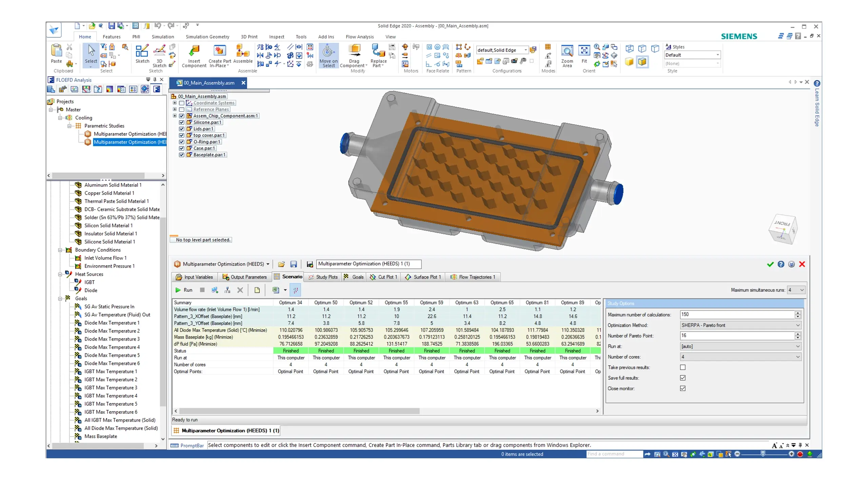Image resolution: width=868 pixels, height=480 pixels.
Task: Click Create Part In-Place icon
Action: tap(219, 51)
